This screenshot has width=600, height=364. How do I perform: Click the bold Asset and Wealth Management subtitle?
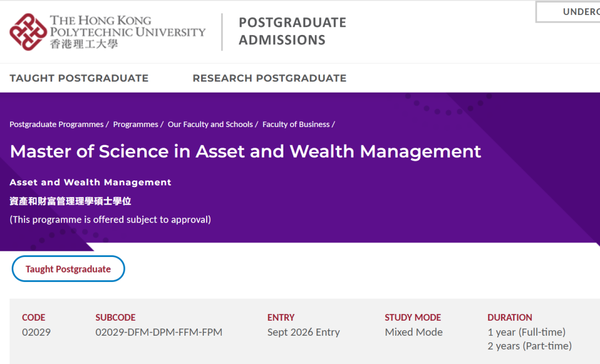pyautogui.click(x=91, y=182)
